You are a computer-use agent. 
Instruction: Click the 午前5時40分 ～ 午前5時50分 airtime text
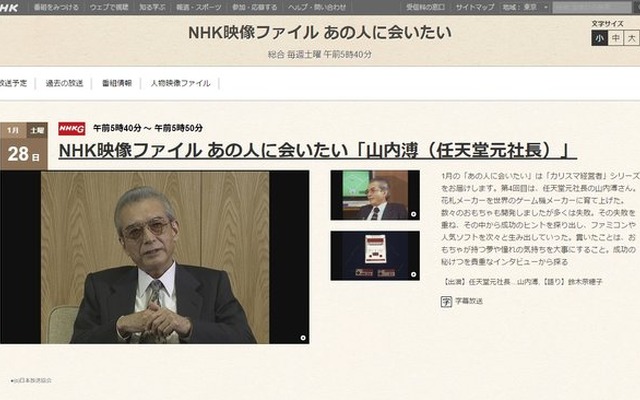click(x=148, y=128)
